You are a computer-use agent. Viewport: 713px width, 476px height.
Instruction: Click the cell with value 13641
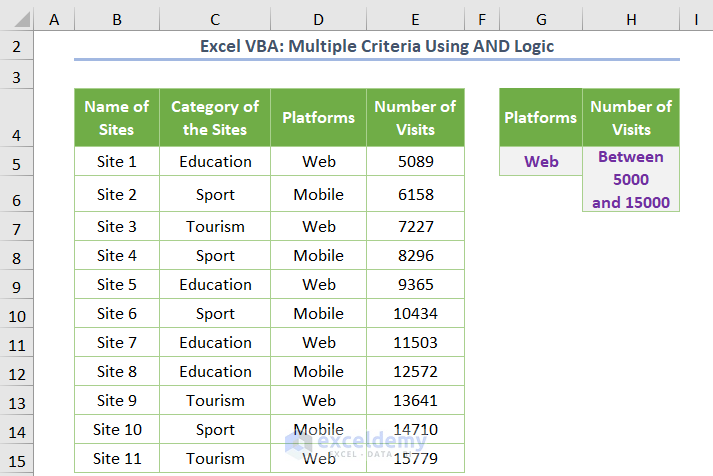coord(415,401)
